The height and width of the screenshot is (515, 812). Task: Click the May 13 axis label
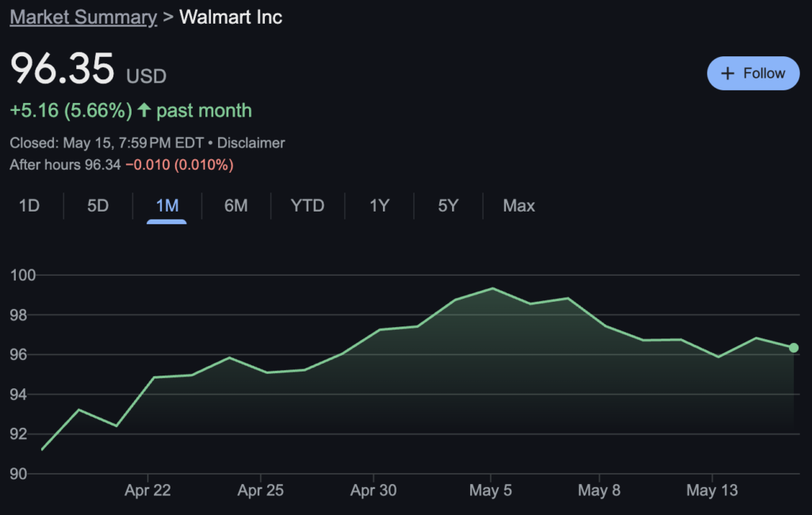(x=712, y=490)
